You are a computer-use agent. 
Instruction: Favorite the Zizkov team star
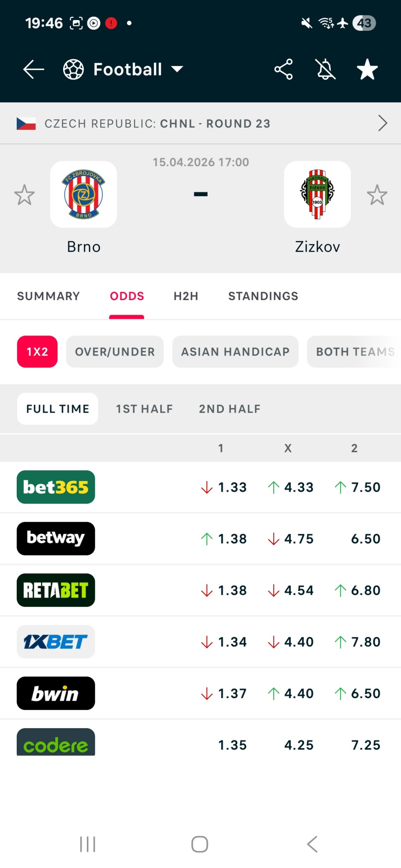377,195
